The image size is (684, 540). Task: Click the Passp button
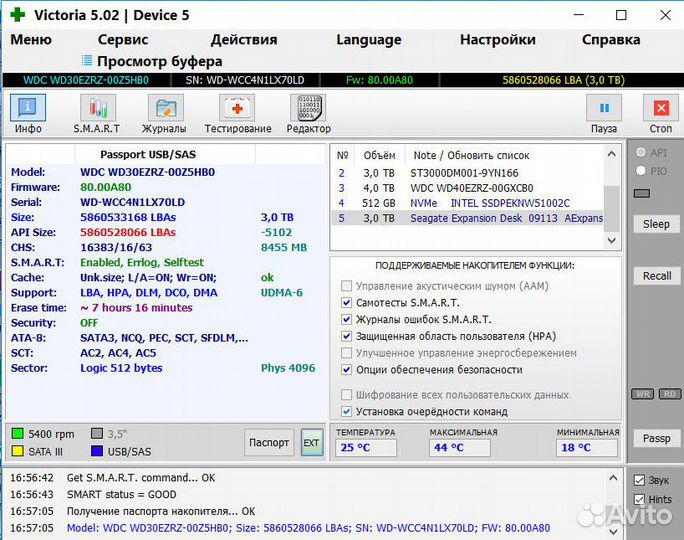(656, 438)
